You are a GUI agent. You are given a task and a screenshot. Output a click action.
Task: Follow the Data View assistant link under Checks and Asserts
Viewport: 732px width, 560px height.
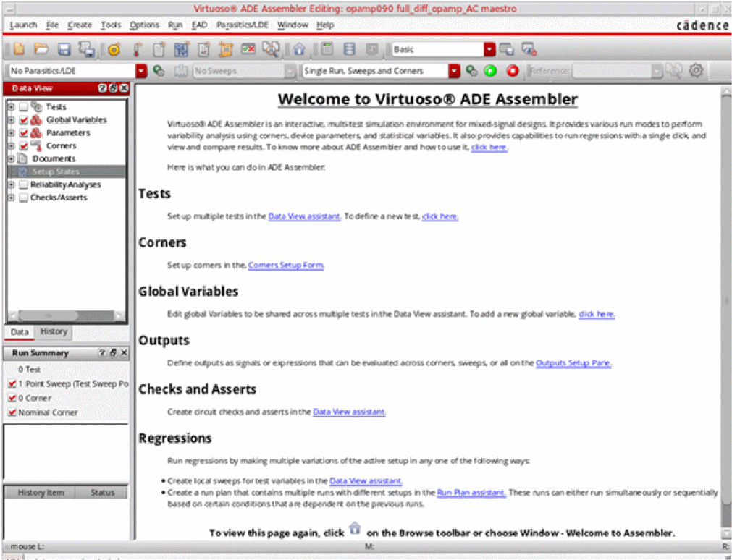coord(349,412)
